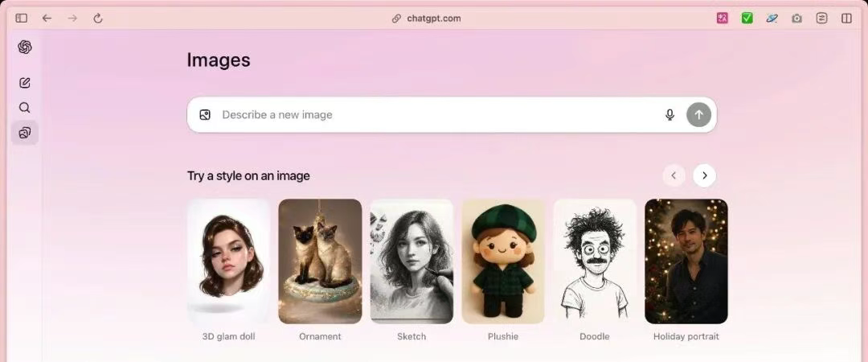This screenshot has width=868, height=362.
Task: Click the Doodle label
Action: [x=595, y=336]
